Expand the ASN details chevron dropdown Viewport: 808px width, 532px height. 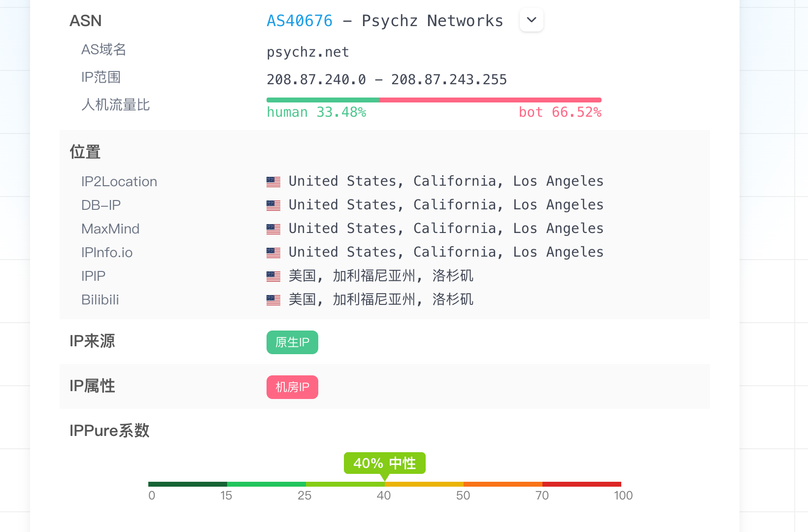532,20
